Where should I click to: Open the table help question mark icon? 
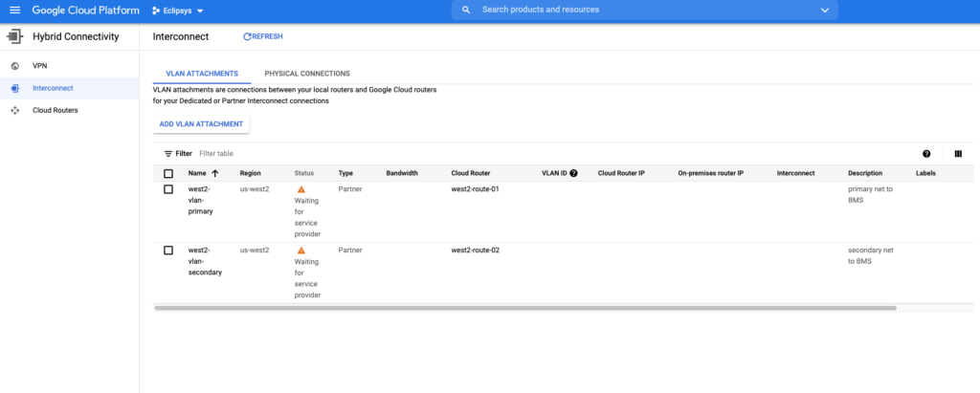(x=926, y=153)
